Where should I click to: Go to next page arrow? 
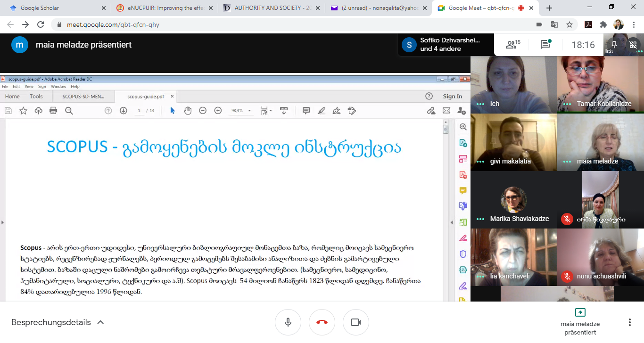pos(124,111)
